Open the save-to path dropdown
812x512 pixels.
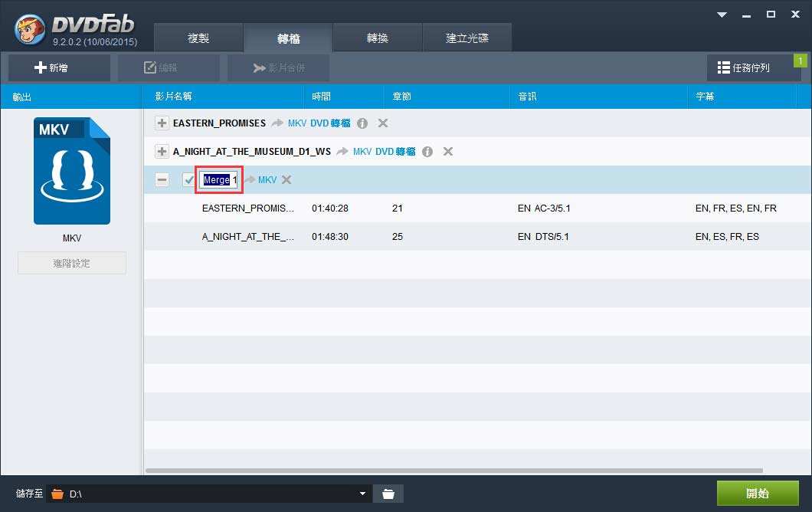pos(362,494)
